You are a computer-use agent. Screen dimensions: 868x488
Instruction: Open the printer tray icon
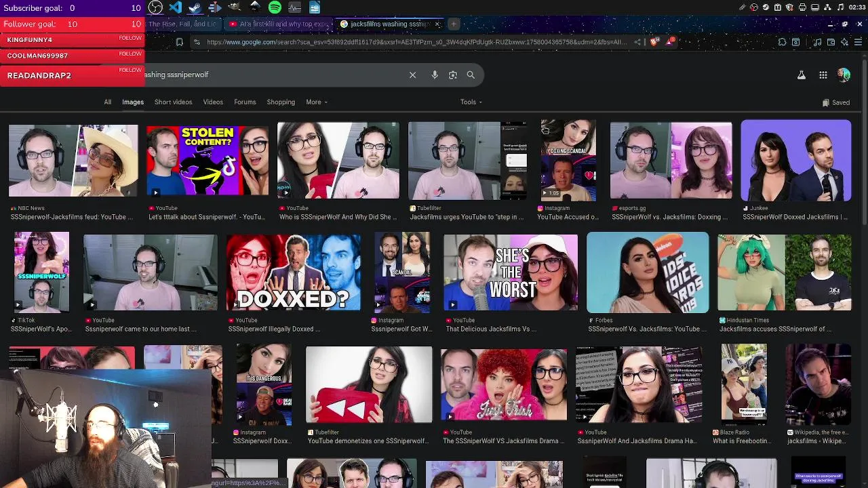[803, 7]
